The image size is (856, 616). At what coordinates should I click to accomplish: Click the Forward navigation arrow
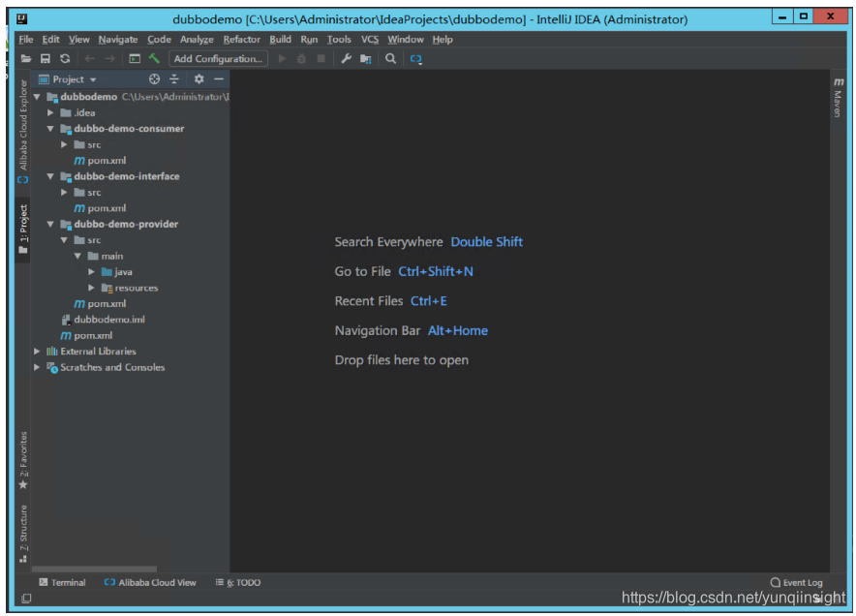[x=109, y=59]
